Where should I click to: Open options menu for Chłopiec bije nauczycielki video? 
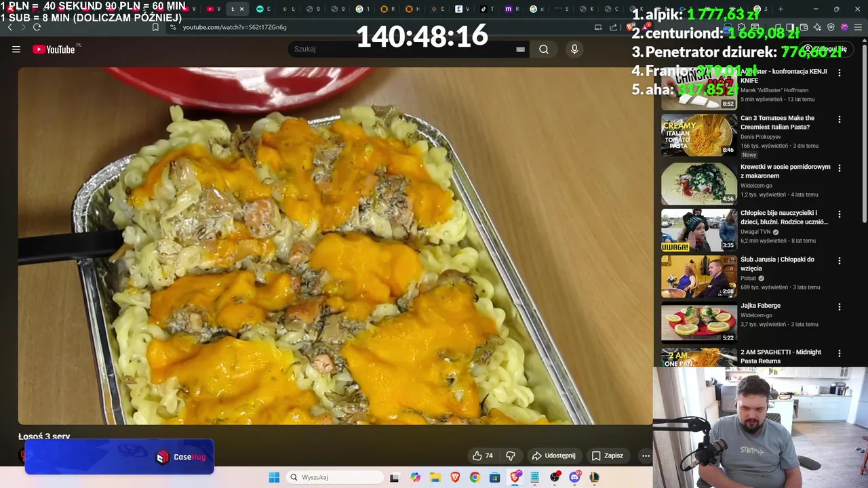pyautogui.click(x=840, y=214)
